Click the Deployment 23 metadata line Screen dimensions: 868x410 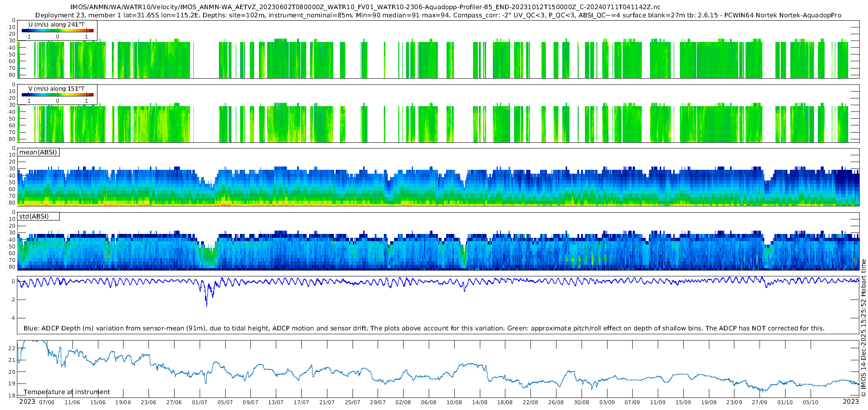[438, 15]
